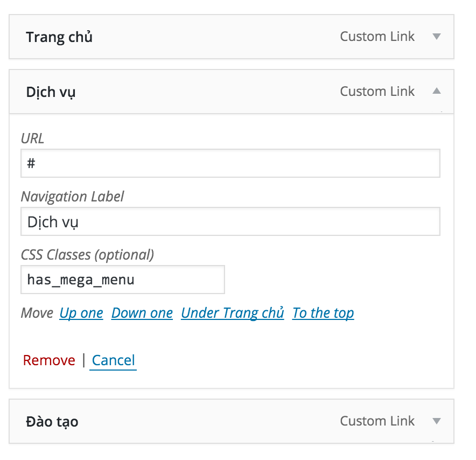Image resolution: width=476 pixels, height=460 pixels.
Task: Focus the CSS Classes field with has_mega_menu
Action: [123, 280]
